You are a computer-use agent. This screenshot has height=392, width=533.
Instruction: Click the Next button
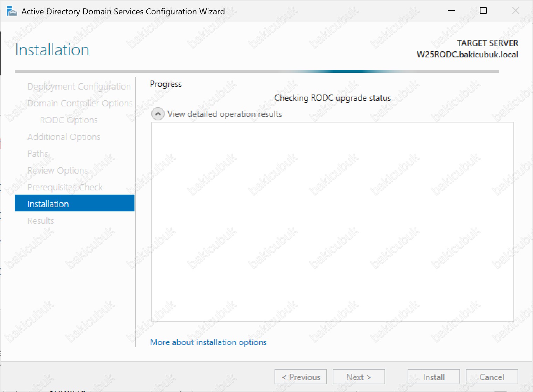[359, 377]
